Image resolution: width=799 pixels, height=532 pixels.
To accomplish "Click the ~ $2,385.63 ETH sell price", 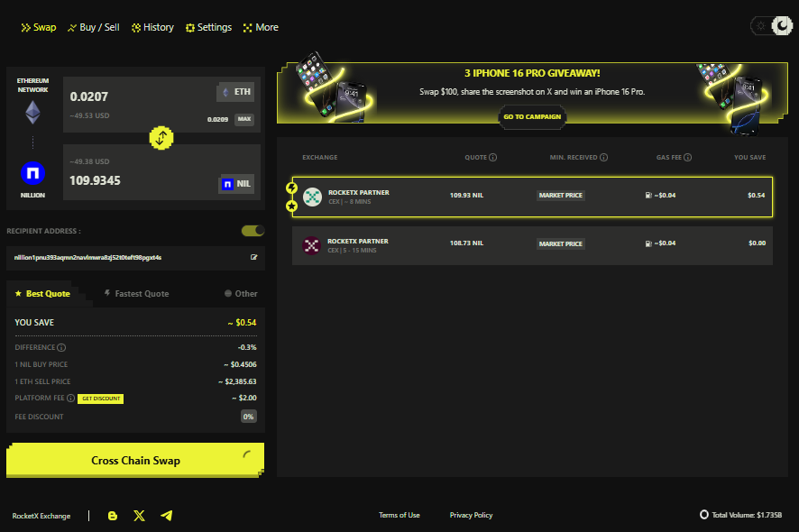I will [237, 381].
